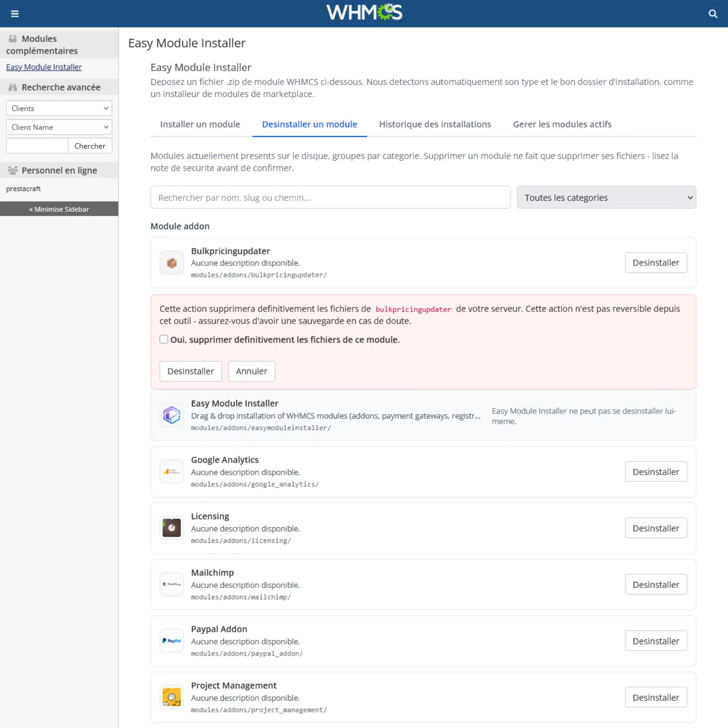This screenshot has width=728, height=728.
Task: Click the Project Management module icon
Action: pyautogui.click(x=172, y=698)
